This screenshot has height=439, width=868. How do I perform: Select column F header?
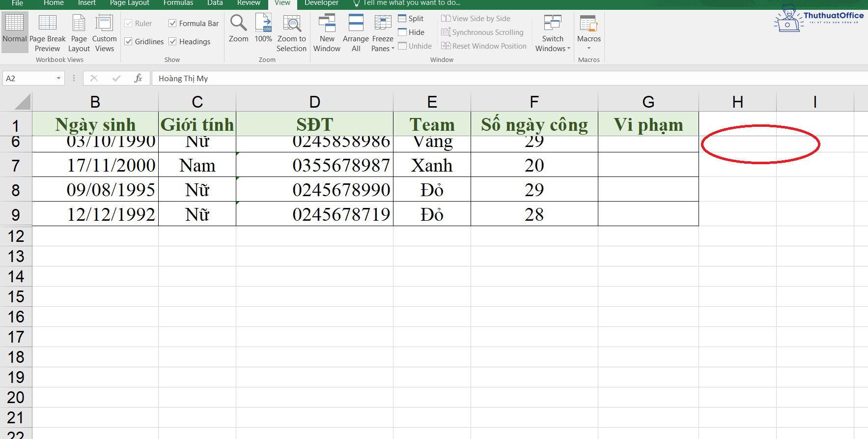tap(534, 102)
